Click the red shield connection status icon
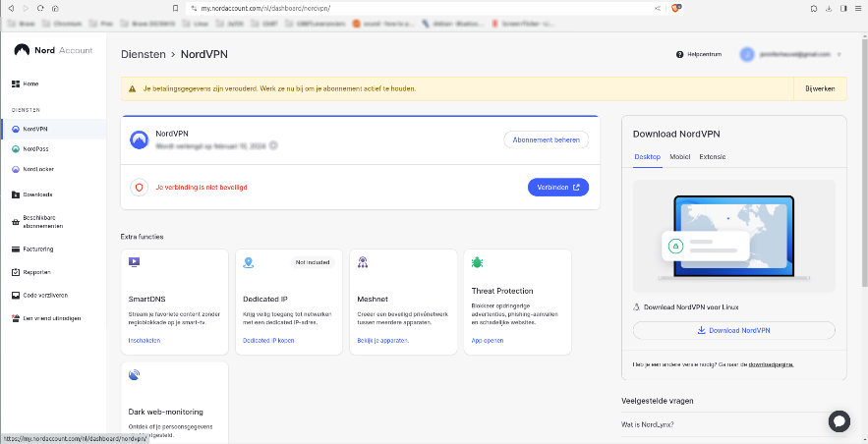This screenshot has height=444, width=868. pos(139,188)
